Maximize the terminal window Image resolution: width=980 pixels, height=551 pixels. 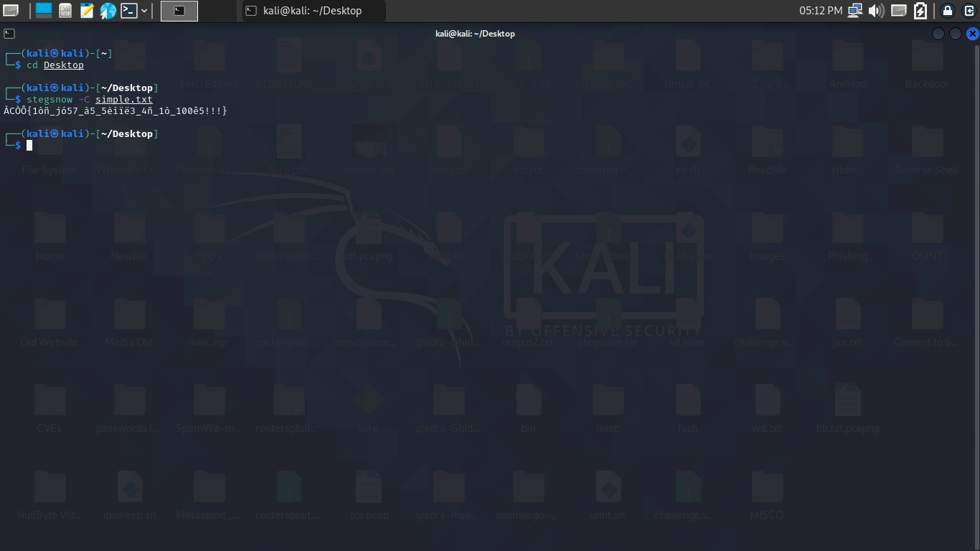click(x=955, y=34)
